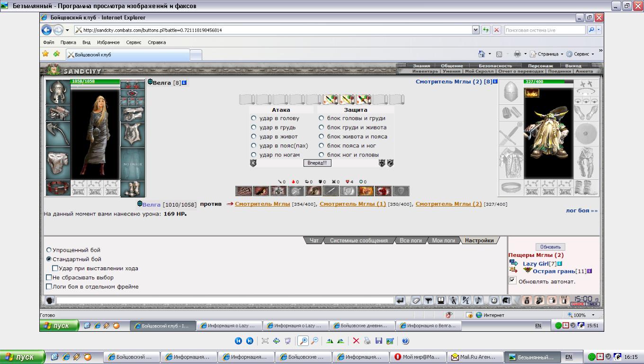644x364 pixels.
Task: Switch to 'Все логи' tab
Action: click(x=411, y=240)
